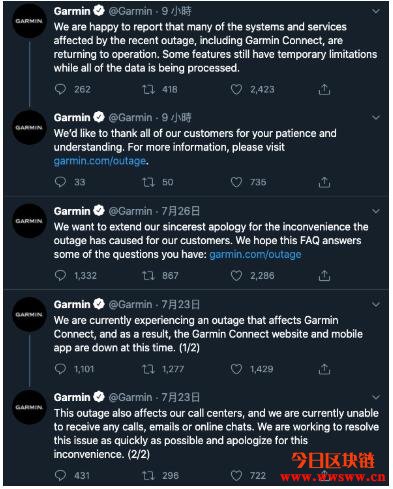Open chevron menu on the (1/2) outage tweet

pyautogui.click(x=376, y=304)
